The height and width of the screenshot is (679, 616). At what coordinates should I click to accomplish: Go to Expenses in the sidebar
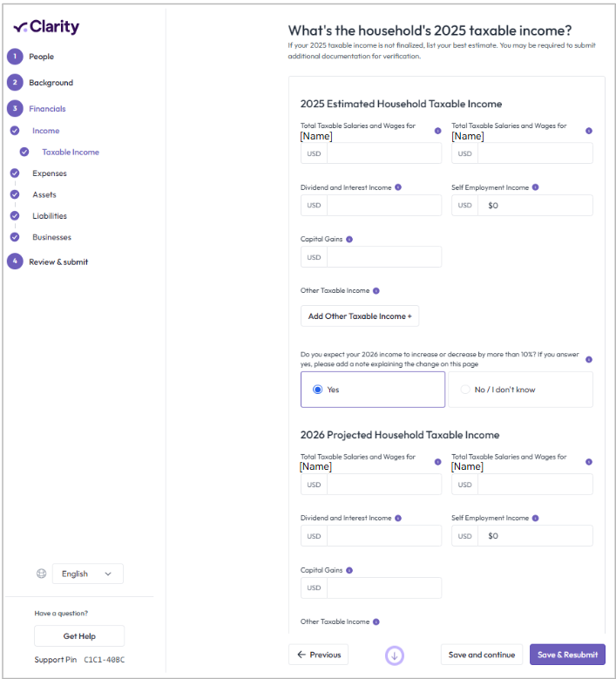[50, 173]
